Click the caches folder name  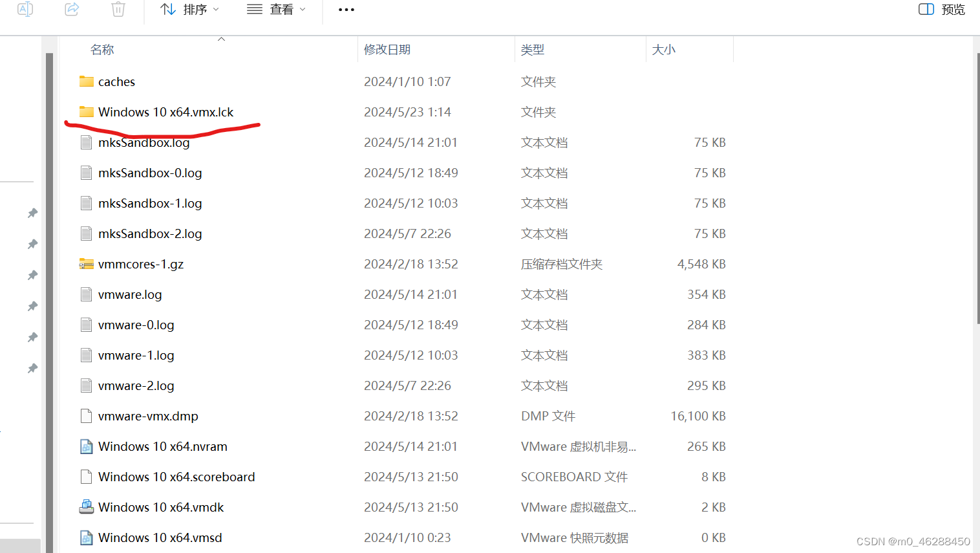(116, 81)
